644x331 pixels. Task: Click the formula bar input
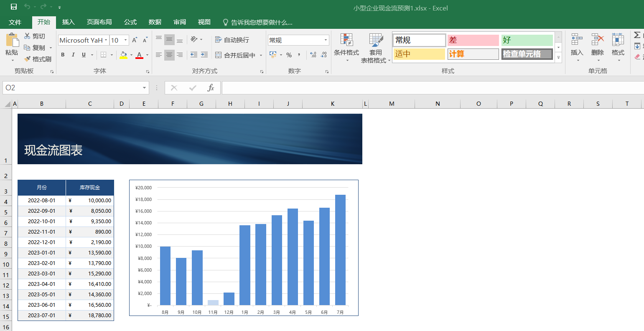point(433,88)
